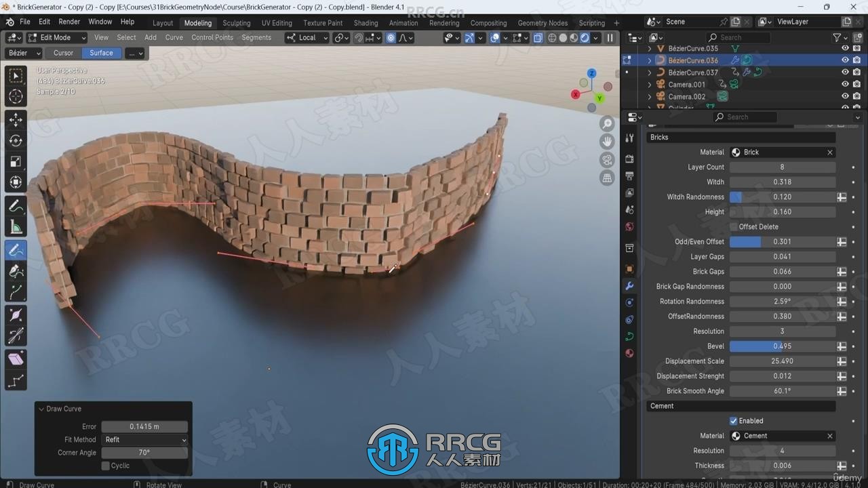Open the Edit Mode dropdown
Screen dimensions: 868x488
[x=56, y=38]
